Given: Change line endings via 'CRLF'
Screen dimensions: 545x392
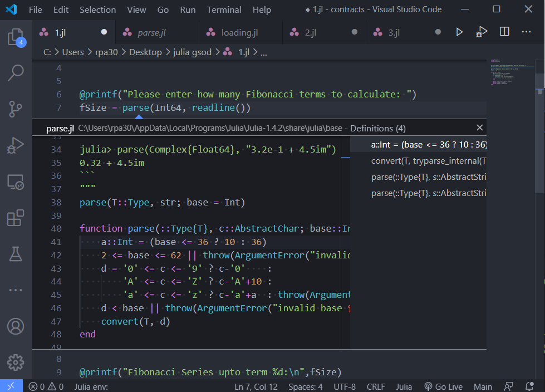Looking at the screenshot, I should click(x=376, y=386).
